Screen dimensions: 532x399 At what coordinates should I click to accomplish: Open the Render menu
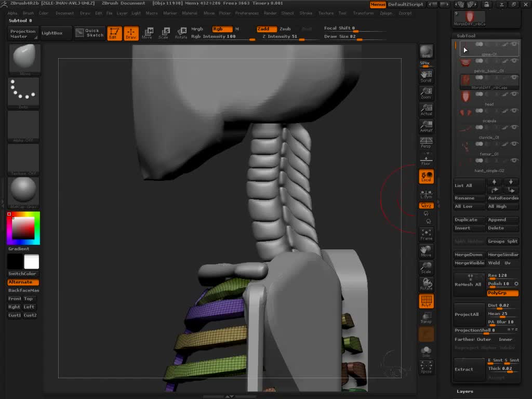(x=270, y=13)
